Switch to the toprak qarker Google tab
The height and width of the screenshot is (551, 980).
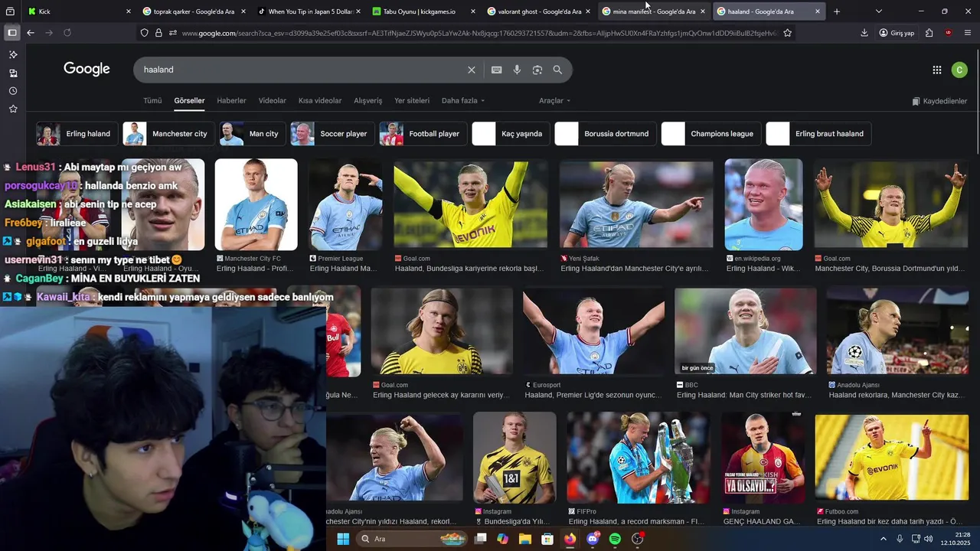[x=194, y=11]
